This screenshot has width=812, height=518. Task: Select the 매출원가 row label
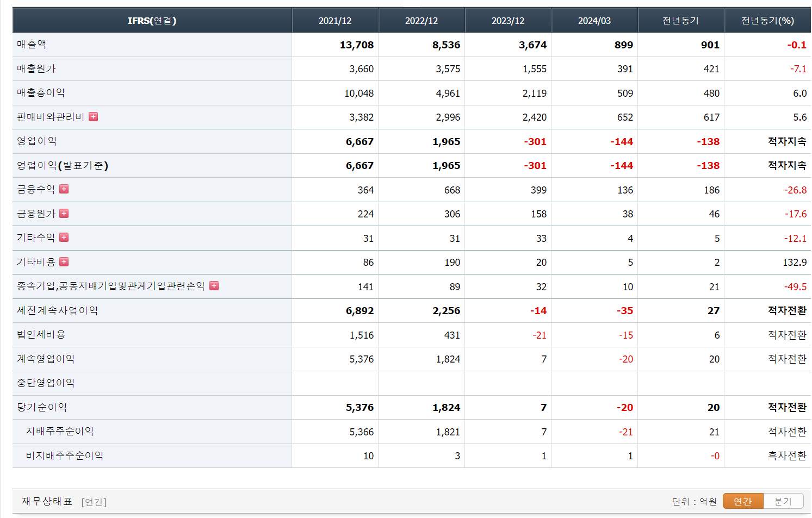coord(36,68)
